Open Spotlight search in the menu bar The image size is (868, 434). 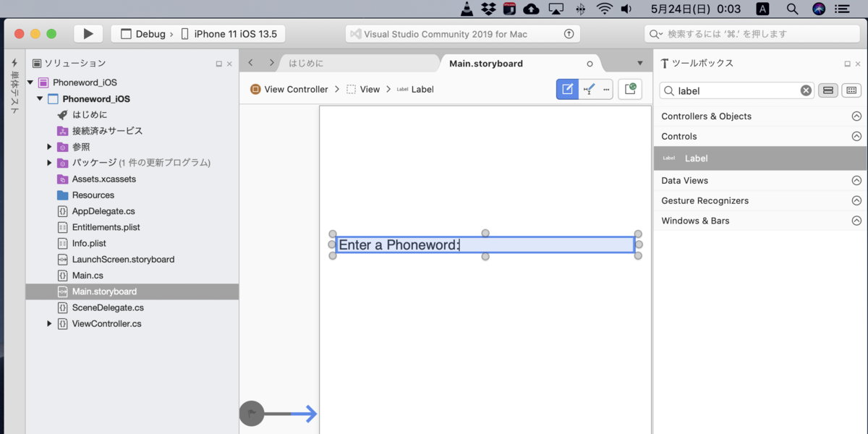click(792, 9)
